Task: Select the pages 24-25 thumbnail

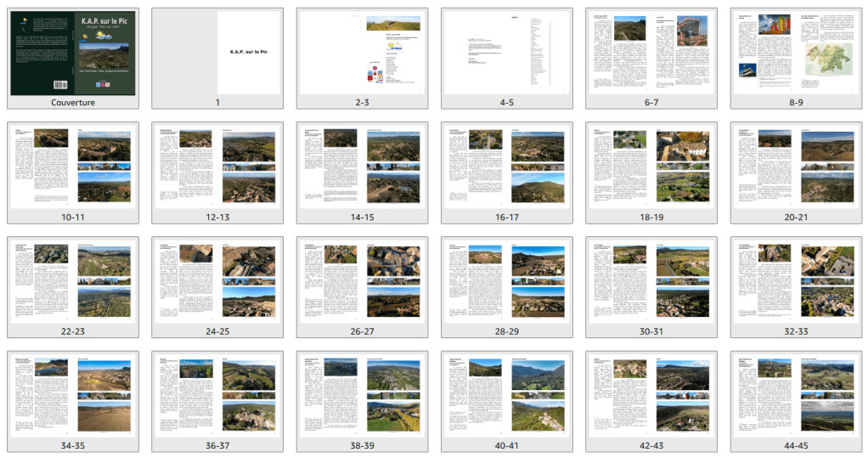Action: pyautogui.click(x=217, y=280)
